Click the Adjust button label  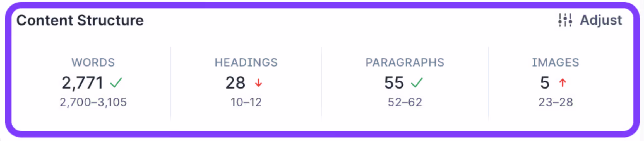[601, 20]
